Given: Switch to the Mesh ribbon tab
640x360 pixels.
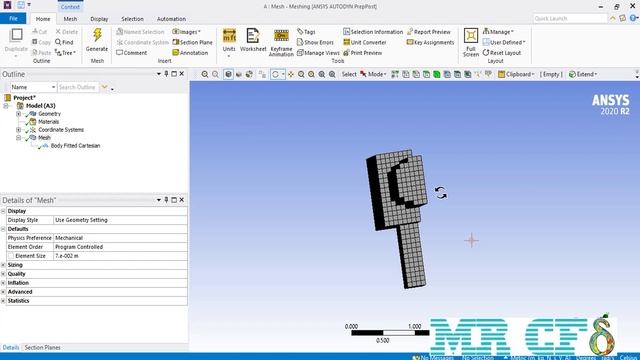Looking at the screenshot, I should (70, 19).
